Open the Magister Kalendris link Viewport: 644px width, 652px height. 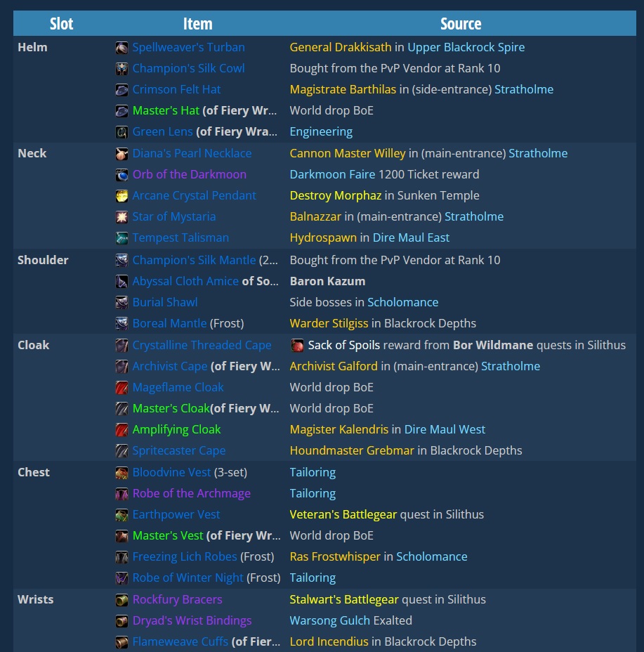339,429
